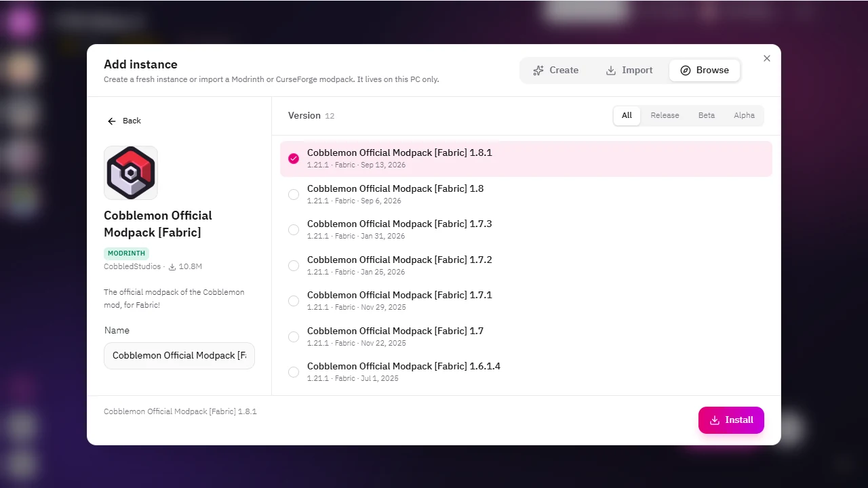Select Cobblemon Fabric 1.7.1 radio button

294,301
